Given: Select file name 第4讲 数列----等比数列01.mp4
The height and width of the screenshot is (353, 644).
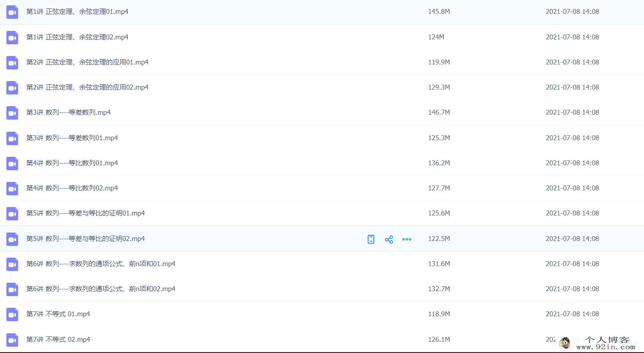Looking at the screenshot, I should (x=73, y=163).
